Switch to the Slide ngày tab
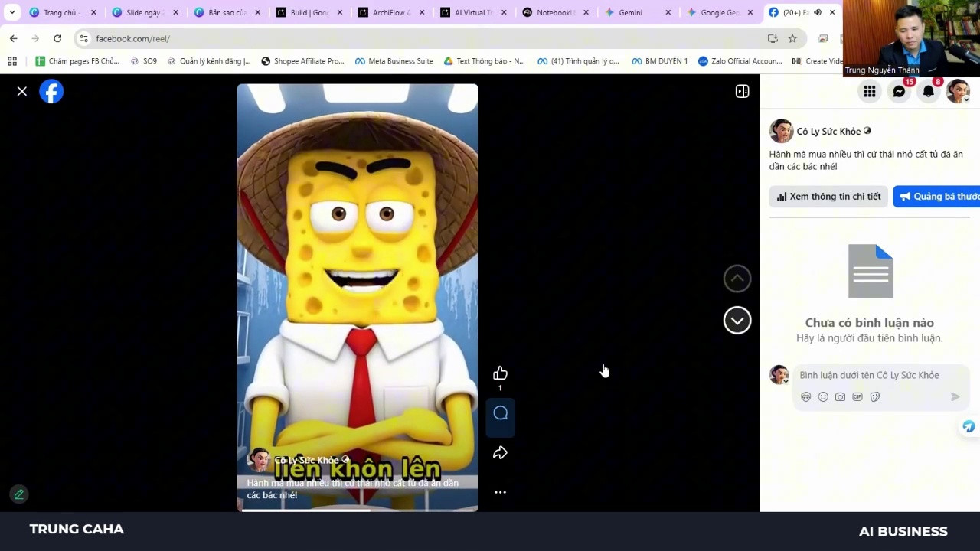The width and height of the screenshot is (980, 551). tap(145, 12)
